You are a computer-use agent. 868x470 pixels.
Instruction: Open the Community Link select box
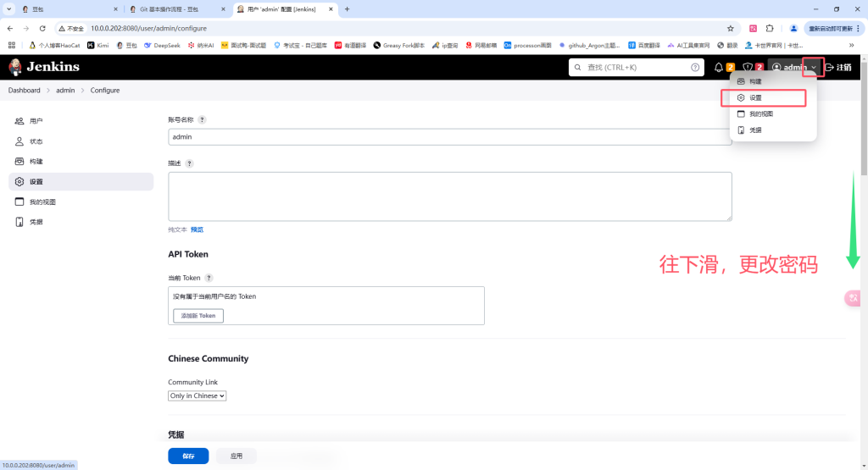point(197,395)
